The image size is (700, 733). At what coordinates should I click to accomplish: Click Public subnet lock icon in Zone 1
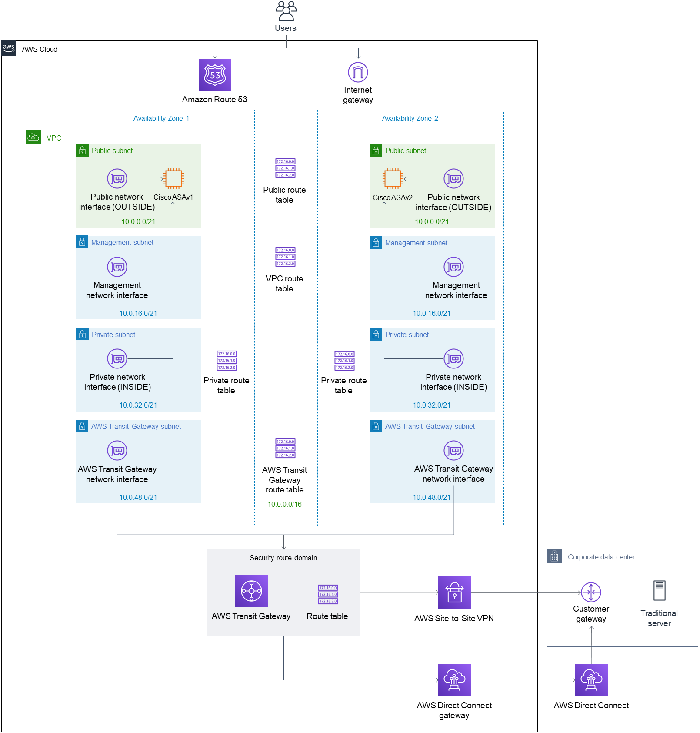pyautogui.click(x=82, y=151)
